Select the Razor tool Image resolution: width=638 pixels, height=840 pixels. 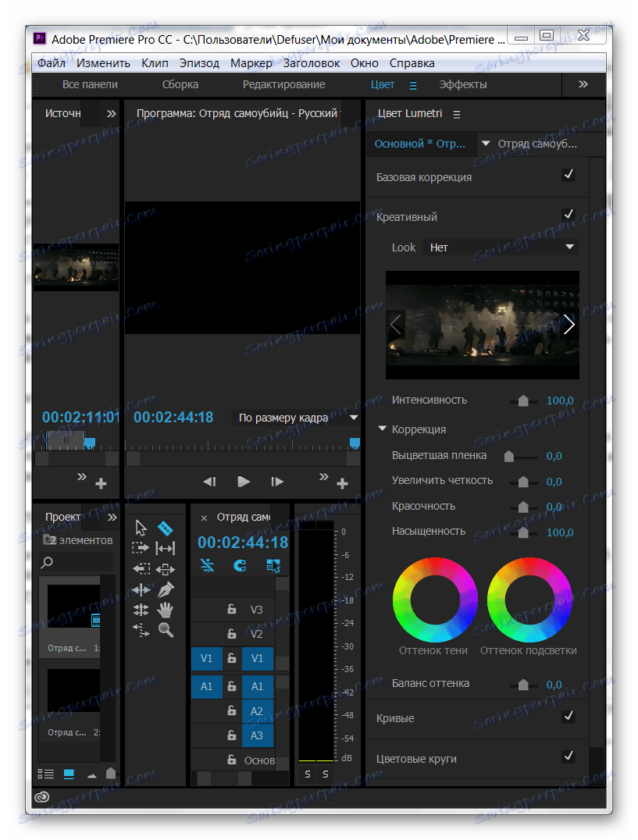(x=166, y=529)
